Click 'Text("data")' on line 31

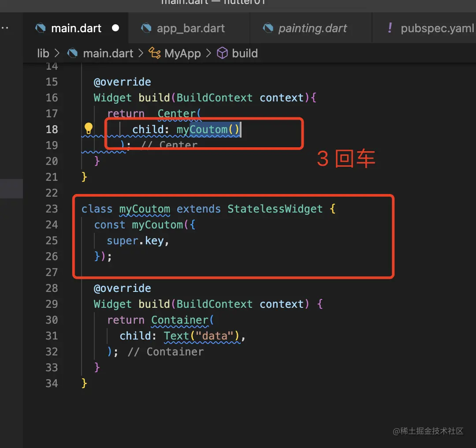point(202,336)
